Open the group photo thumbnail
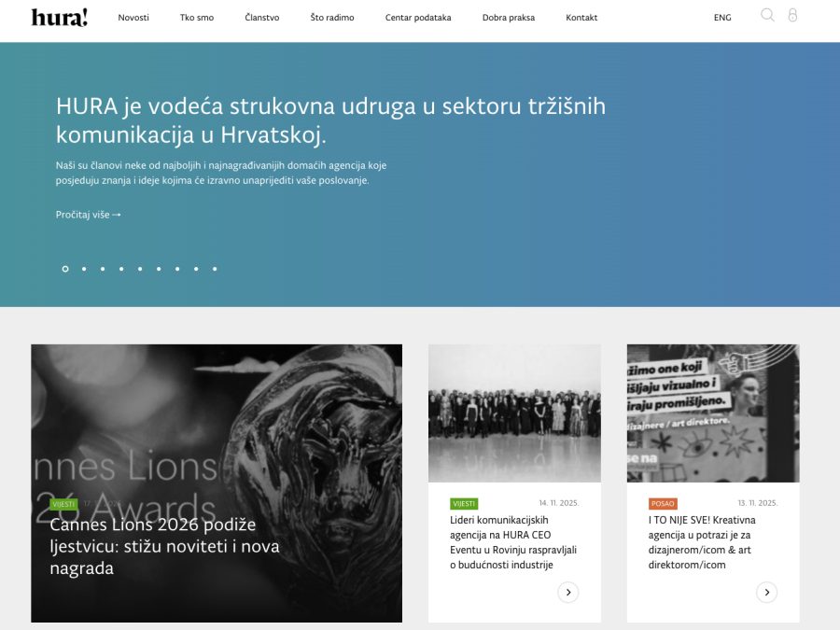 (514, 413)
